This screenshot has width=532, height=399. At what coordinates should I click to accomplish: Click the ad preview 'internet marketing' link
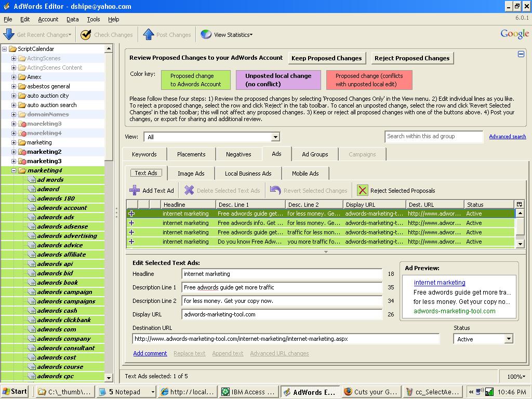(x=440, y=282)
